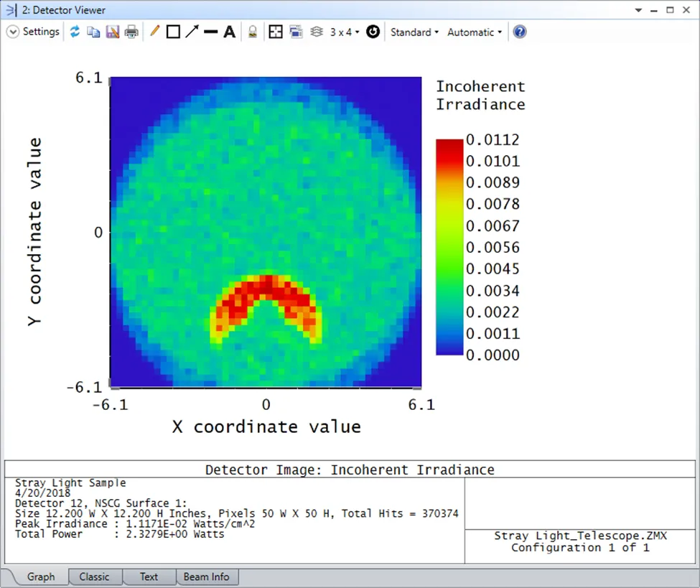Select the pencil annotation tool
700x588 pixels.
pos(154,32)
